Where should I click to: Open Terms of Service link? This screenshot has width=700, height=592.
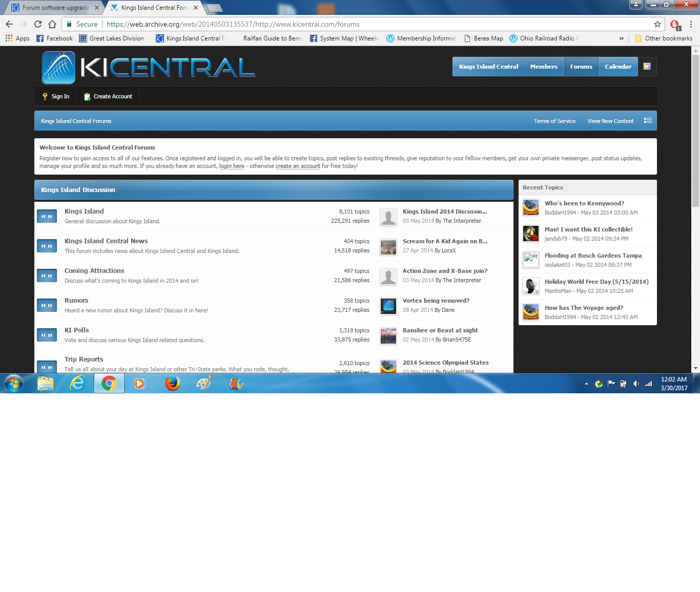[554, 121]
